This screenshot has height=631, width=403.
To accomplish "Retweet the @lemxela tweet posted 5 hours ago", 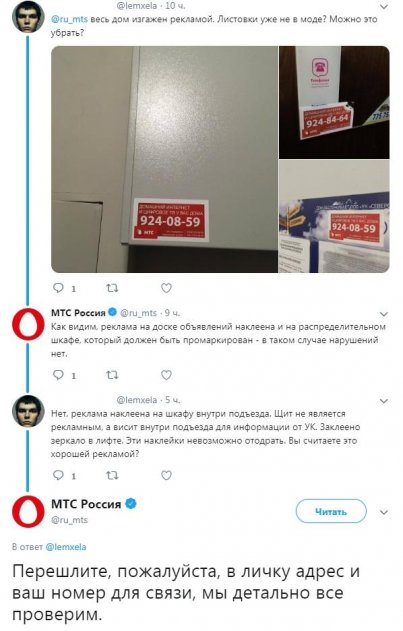I will (x=112, y=475).
